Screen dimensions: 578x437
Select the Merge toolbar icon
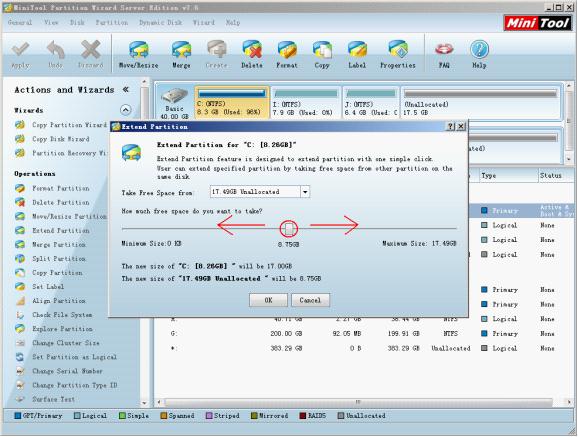181,55
